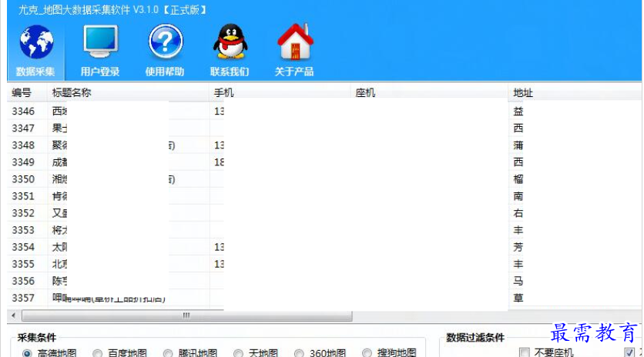Select the 搜狗地图 radio button
Screen dimensions: 644x357
pos(367,353)
